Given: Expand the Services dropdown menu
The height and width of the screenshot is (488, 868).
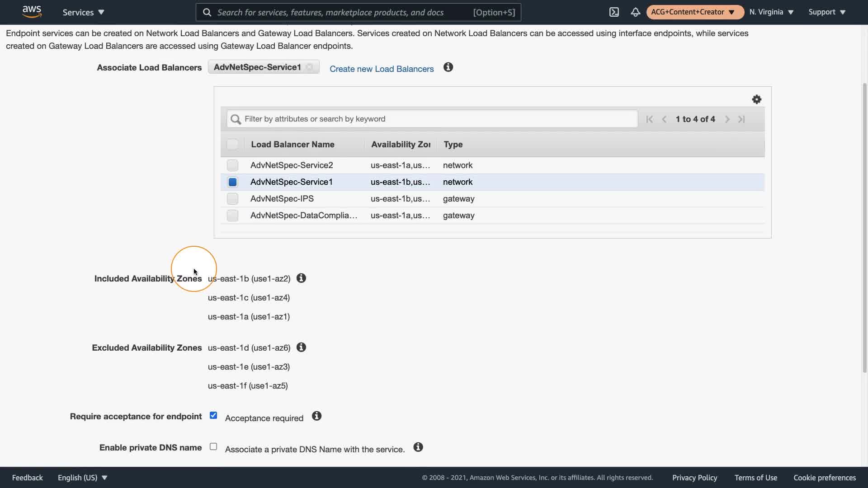Looking at the screenshot, I should click(83, 12).
